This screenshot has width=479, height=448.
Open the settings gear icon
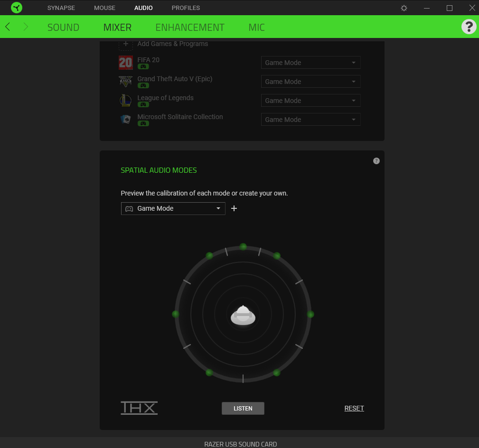404,8
